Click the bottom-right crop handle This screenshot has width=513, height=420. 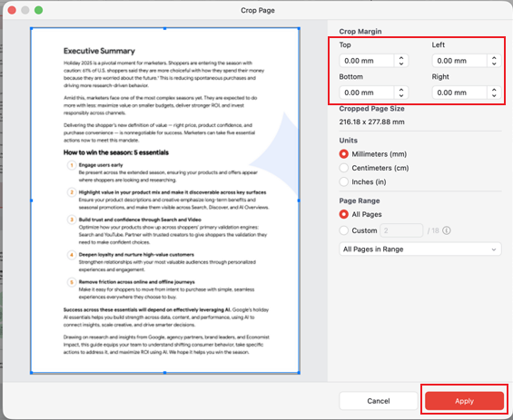299,373
